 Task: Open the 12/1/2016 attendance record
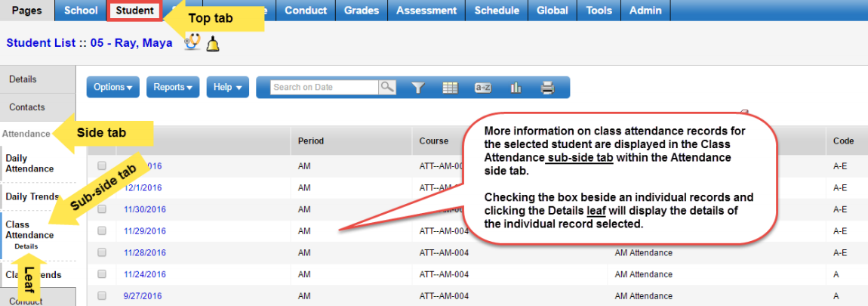coord(143,187)
